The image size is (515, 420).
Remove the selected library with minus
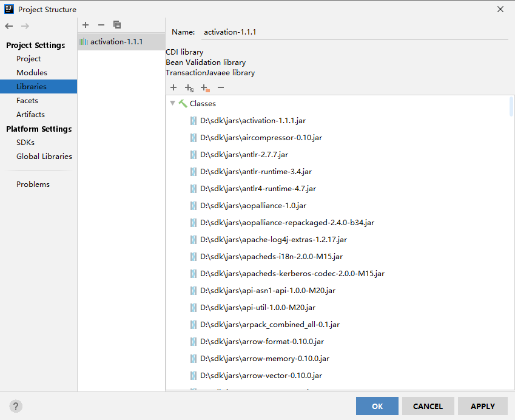click(x=101, y=25)
